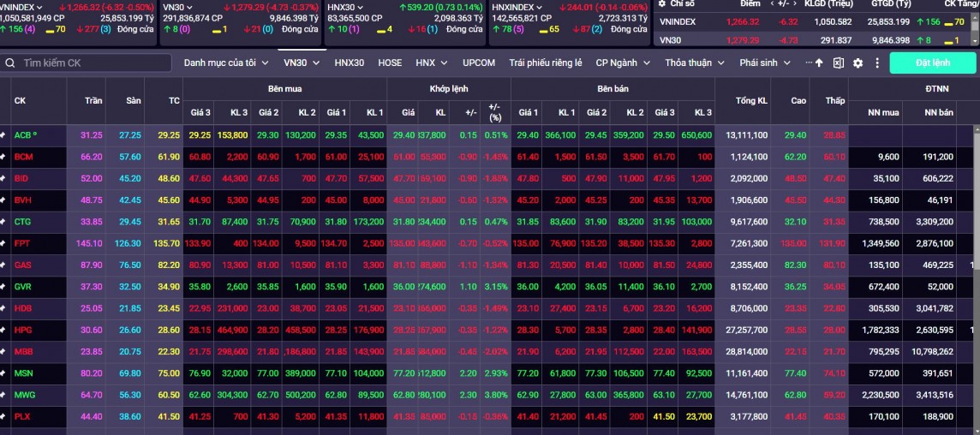980x435 pixels.
Task: Open the three-dot vertical more menu
Action: click(875, 63)
